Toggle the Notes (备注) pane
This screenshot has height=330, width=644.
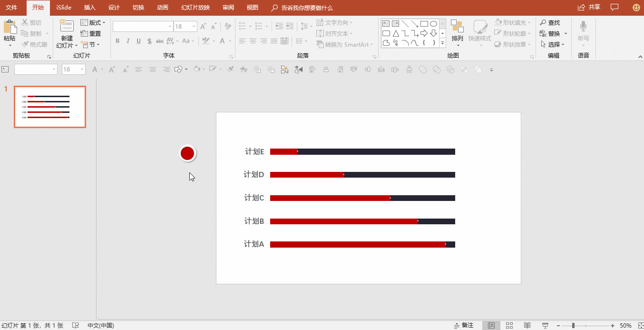pyautogui.click(x=464, y=325)
